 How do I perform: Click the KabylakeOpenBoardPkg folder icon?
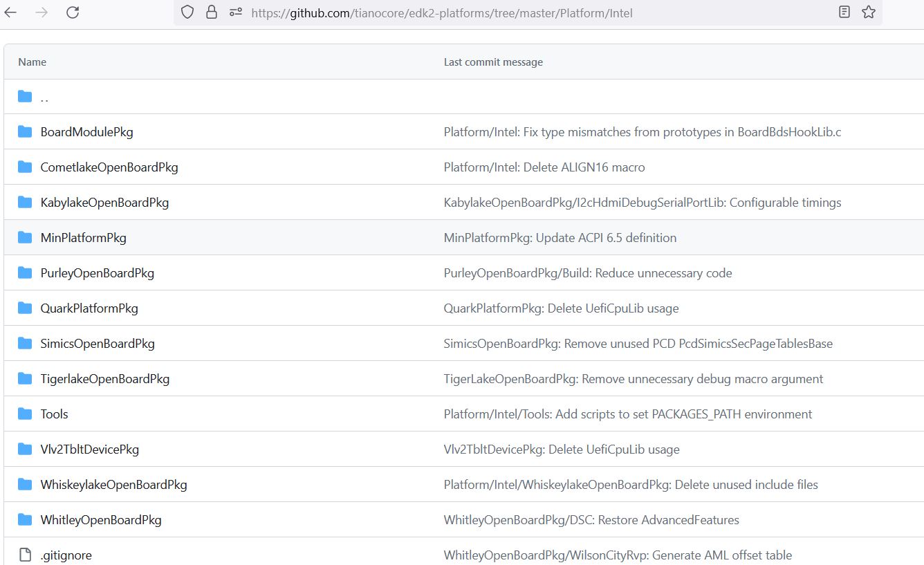click(25, 202)
